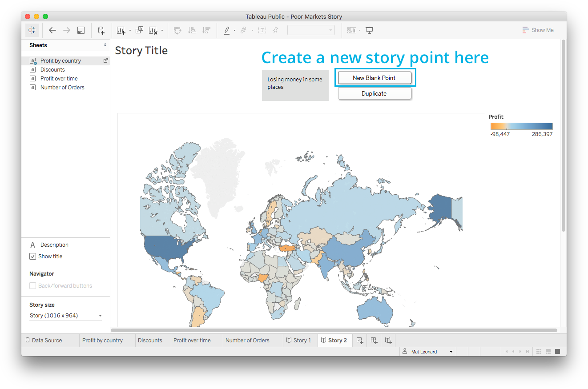Viewport: 588px width, 389px height.
Task: Click the Save icon in toolbar
Action: (x=81, y=30)
